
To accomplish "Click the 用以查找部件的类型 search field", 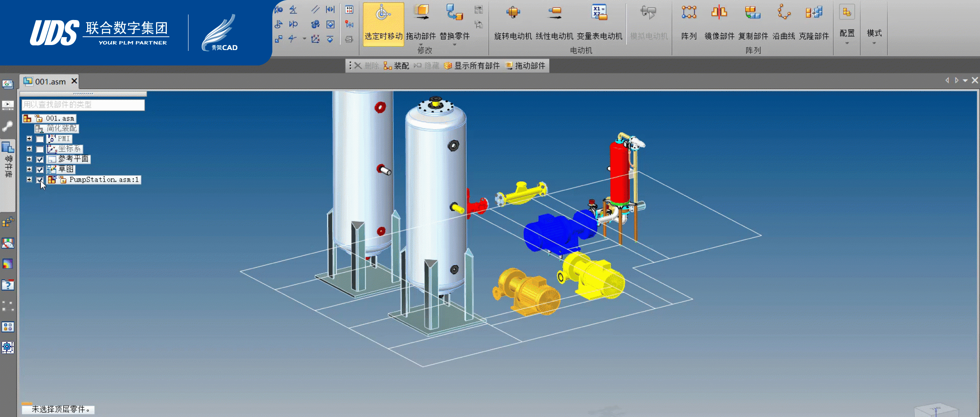I will pos(83,105).
